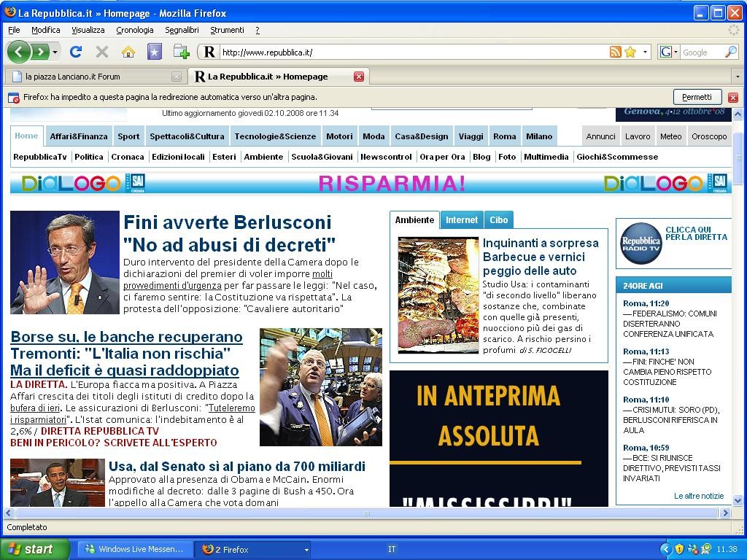The image size is (747, 560).
Task: Click the orange RSS feed icon
Action: 616,52
